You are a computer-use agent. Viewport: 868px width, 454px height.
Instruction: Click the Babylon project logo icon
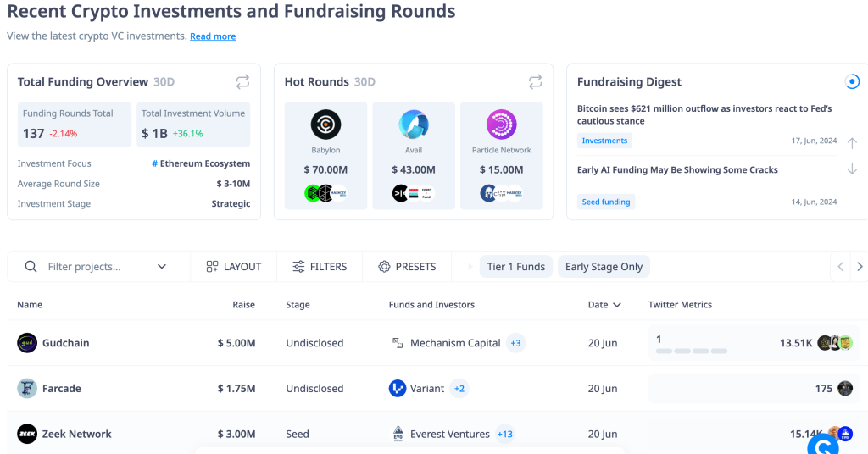(325, 125)
